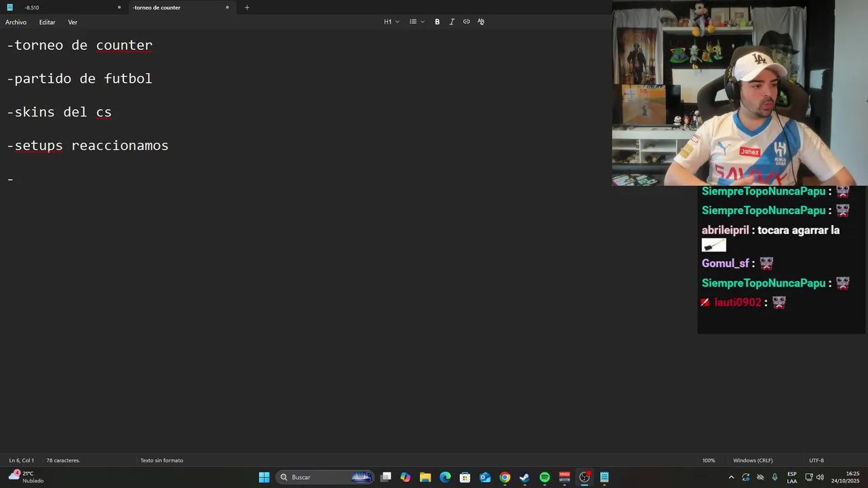Click the 100% zoom level indicator
Image resolution: width=868 pixels, height=488 pixels.
click(709, 460)
